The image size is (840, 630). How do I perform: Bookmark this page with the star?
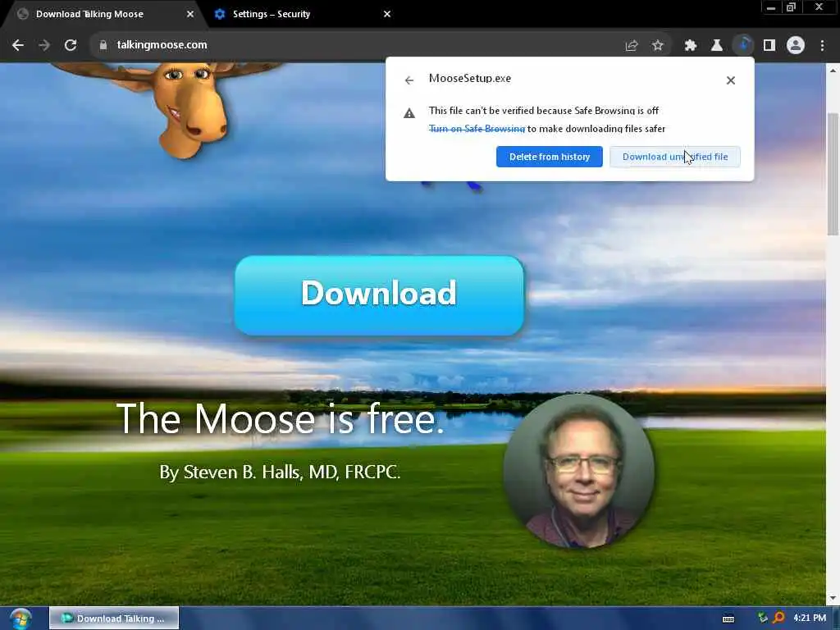pos(658,46)
